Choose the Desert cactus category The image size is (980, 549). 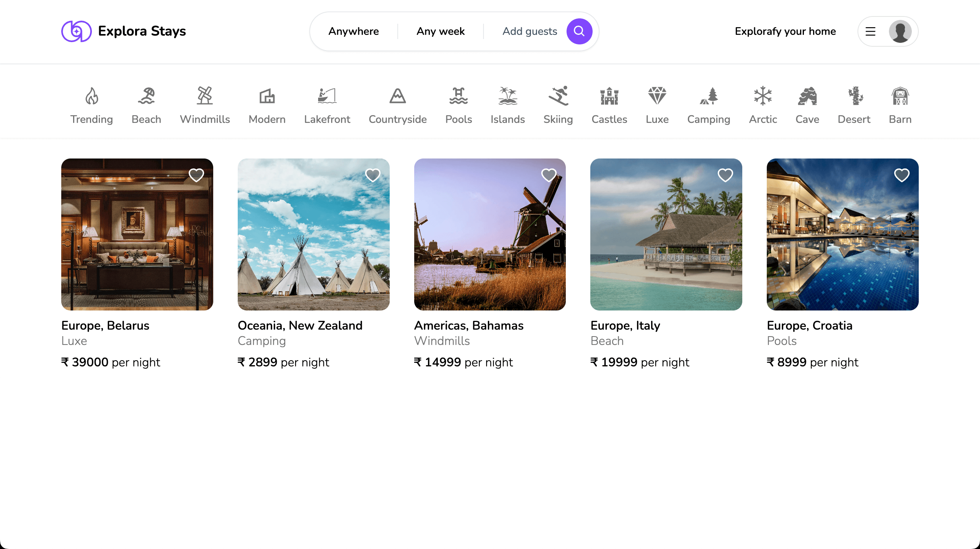(x=854, y=96)
